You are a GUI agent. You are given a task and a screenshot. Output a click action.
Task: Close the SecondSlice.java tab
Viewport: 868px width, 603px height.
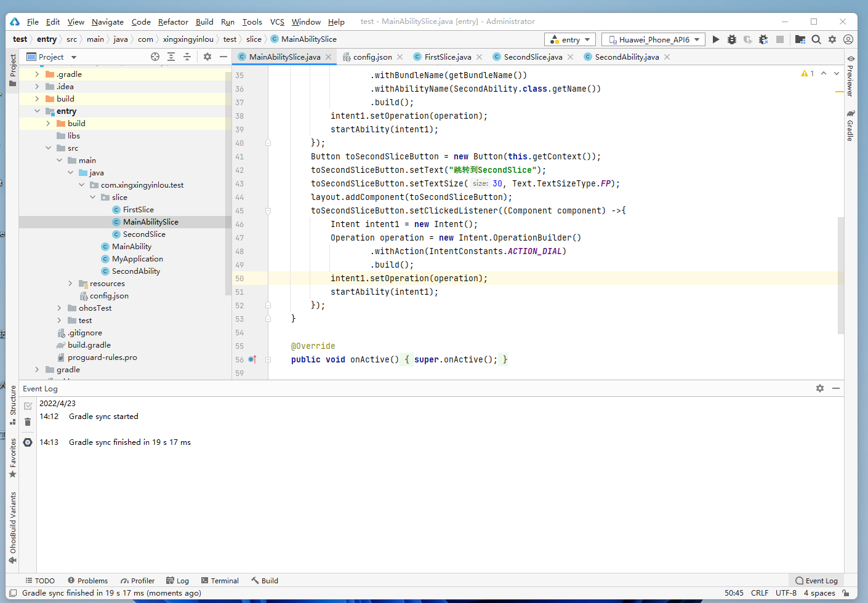[571, 57]
